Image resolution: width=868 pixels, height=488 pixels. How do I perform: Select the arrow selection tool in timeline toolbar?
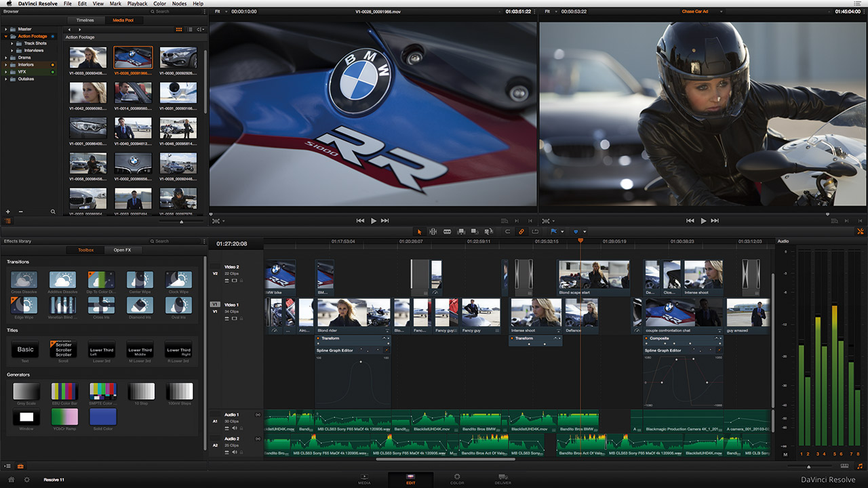click(x=419, y=232)
